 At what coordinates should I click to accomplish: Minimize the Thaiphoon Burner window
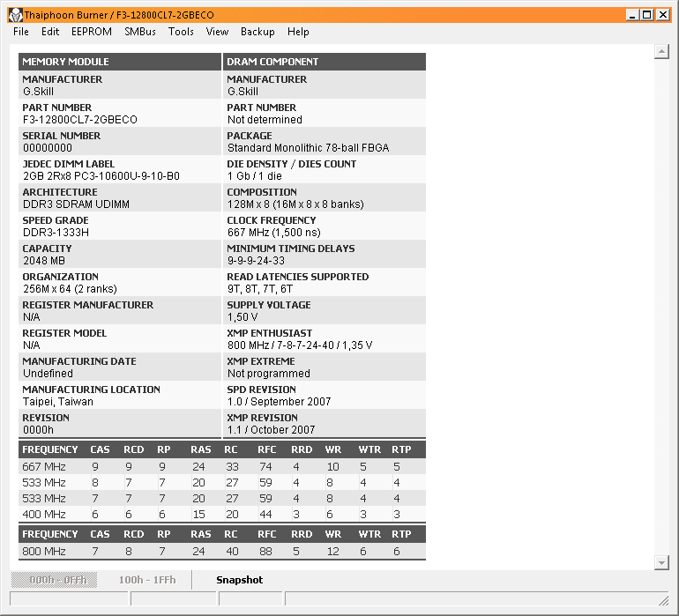(x=632, y=15)
